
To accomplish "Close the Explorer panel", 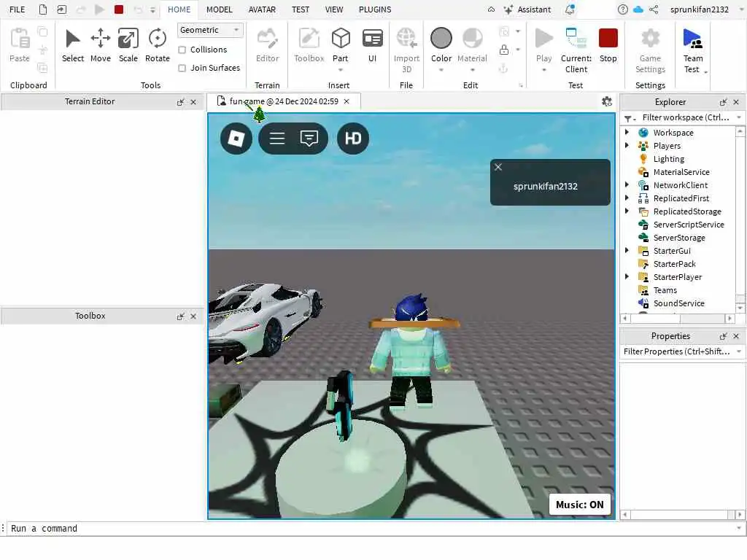I will (x=736, y=102).
